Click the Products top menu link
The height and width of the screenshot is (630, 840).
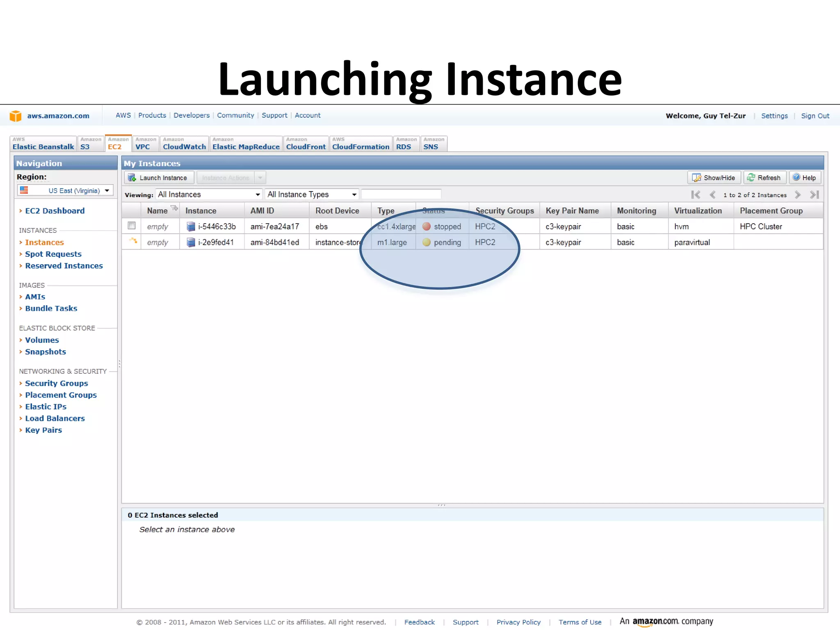[x=152, y=115]
